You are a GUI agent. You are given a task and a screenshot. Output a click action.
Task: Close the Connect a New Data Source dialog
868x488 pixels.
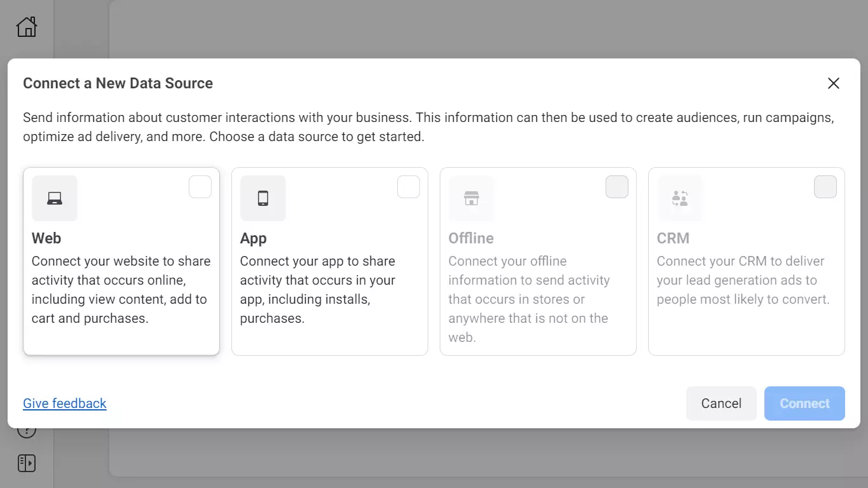coord(833,83)
